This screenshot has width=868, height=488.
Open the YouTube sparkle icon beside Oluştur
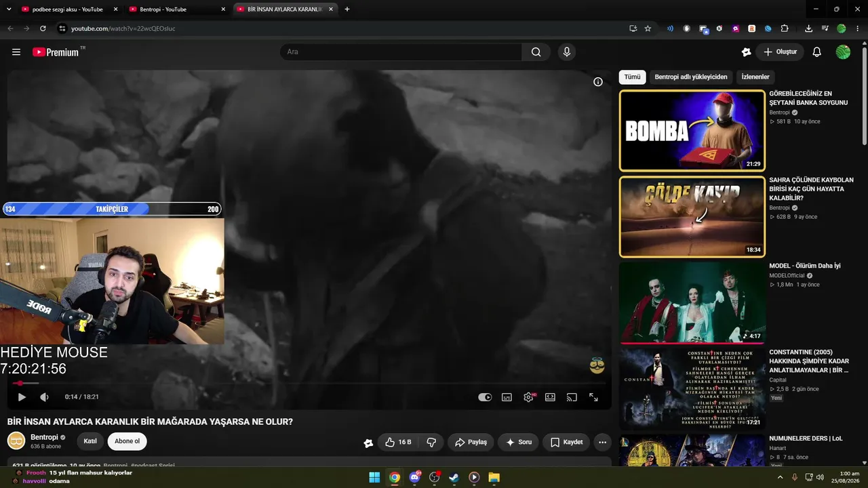747,52
